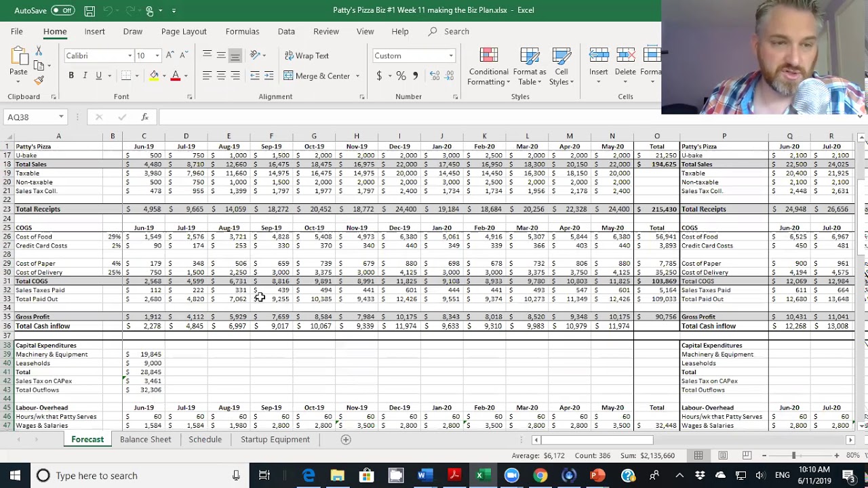Click the Wrap Text button
868x488 pixels.
[x=307, y=56]
